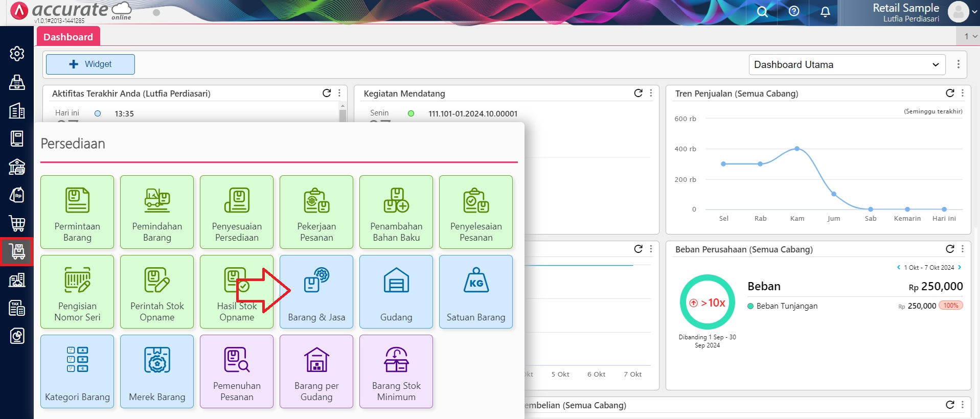980x419 pixels.
Task: Click Kam peak point on sales chart
Action: click(797, 149)
